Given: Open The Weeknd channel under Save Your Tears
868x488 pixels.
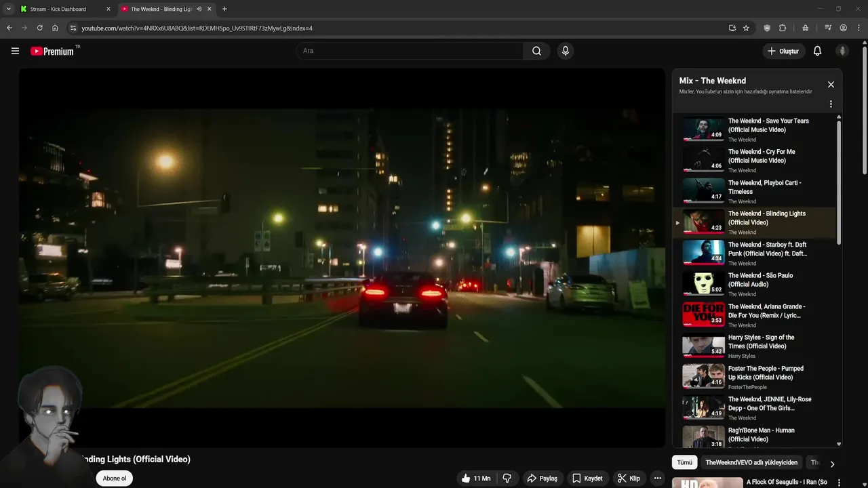Looking at the screenshot, I should click(742, 140).
